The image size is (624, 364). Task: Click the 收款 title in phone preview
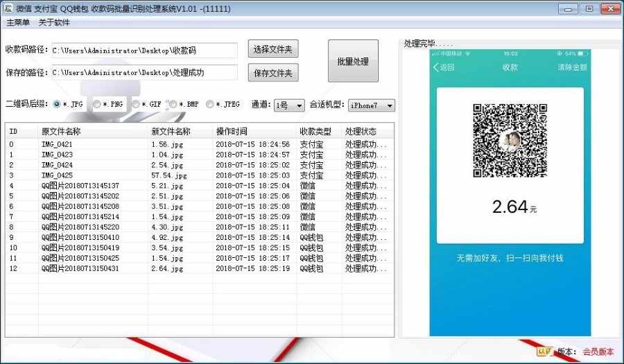510,67
